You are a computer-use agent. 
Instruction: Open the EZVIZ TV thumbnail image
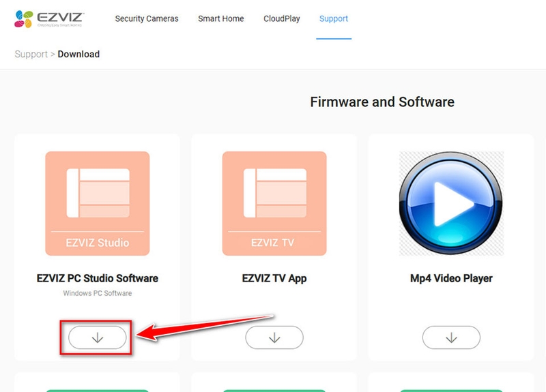click(x=274, y=203)
